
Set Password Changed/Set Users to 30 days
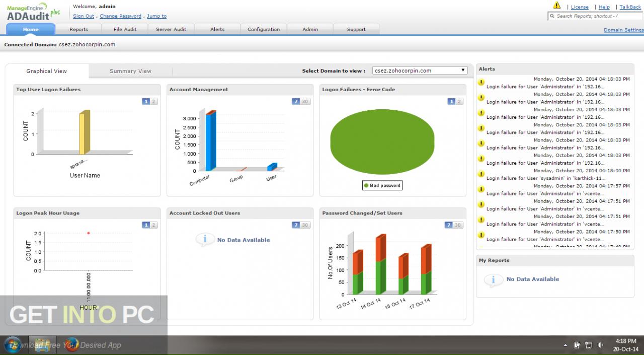[458, 225]
